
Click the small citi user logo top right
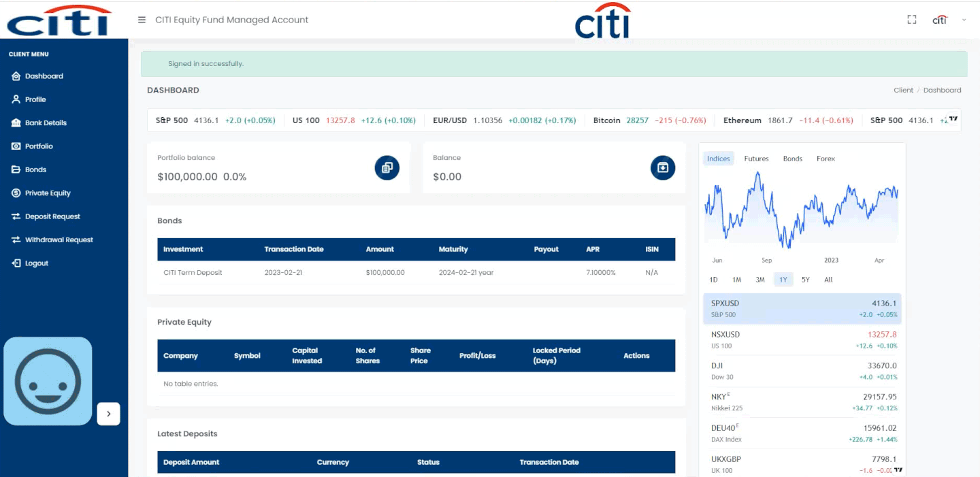coord(939,20)
